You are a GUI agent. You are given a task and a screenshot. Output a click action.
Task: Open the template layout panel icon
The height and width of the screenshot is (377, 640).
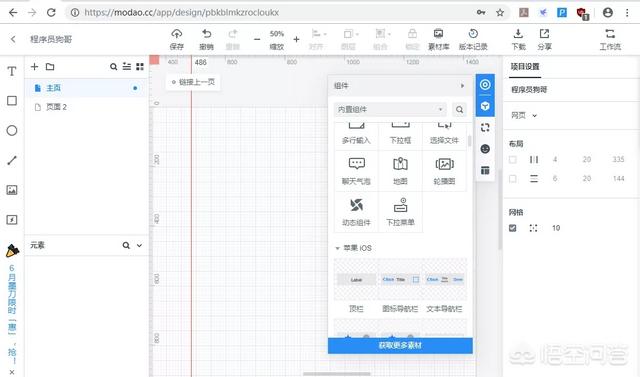[485, 170]
